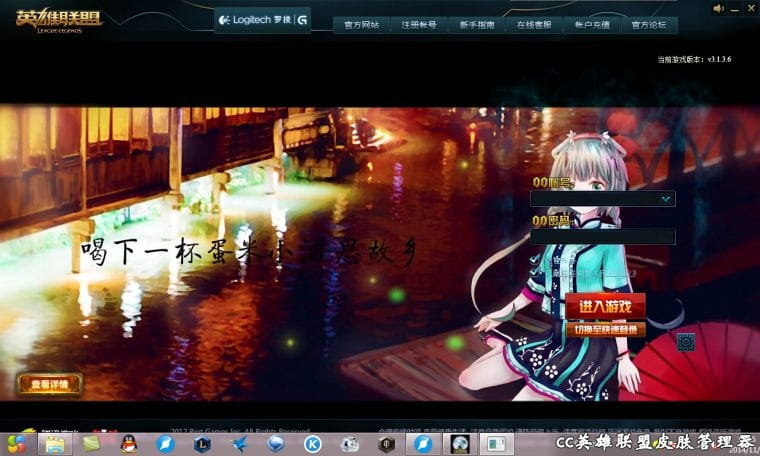Open the hexagonal L launcher taskbar icon

tap(202, 444)
